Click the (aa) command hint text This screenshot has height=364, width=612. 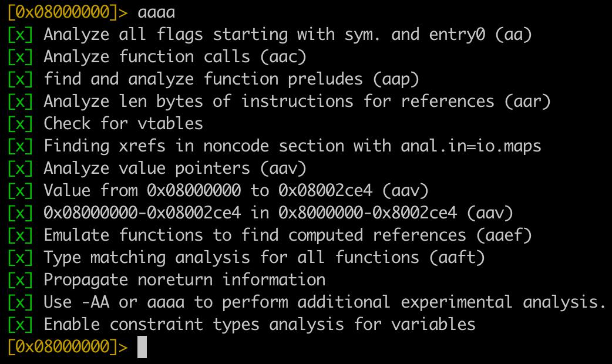point(513,35)
